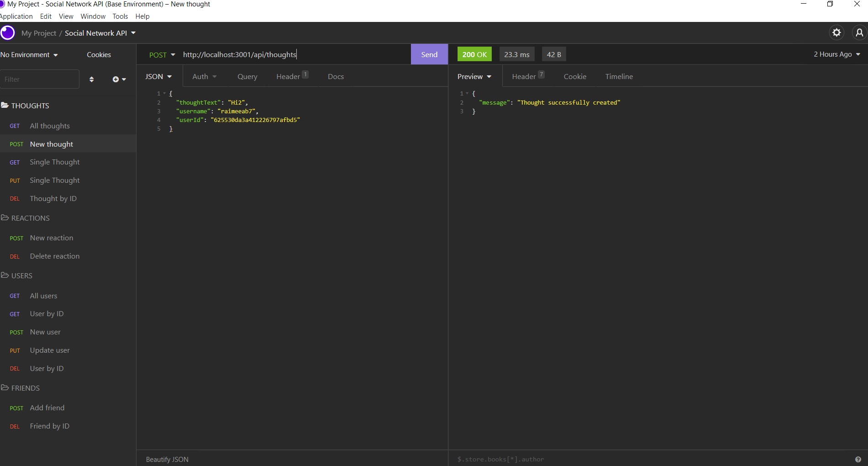The image size is (868, 466).
Task: Click the response filter JSONPath field
Action: [x=653, y=460]
